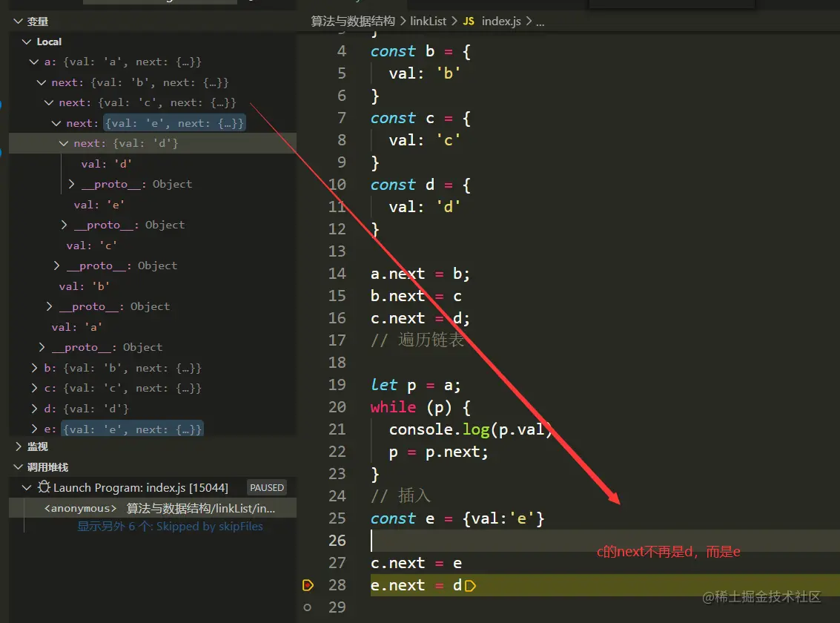Expand the 监视 watch section
This screenshot has width=840, height=623.
click(x=19, y=446)
